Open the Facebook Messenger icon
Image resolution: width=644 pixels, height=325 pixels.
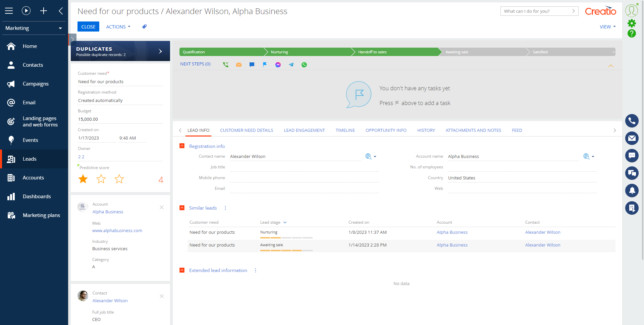278,65
